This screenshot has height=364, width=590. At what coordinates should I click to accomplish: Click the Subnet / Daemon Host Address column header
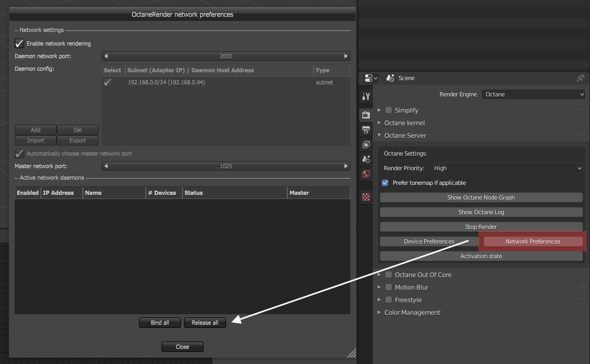(x=219, y=70)
